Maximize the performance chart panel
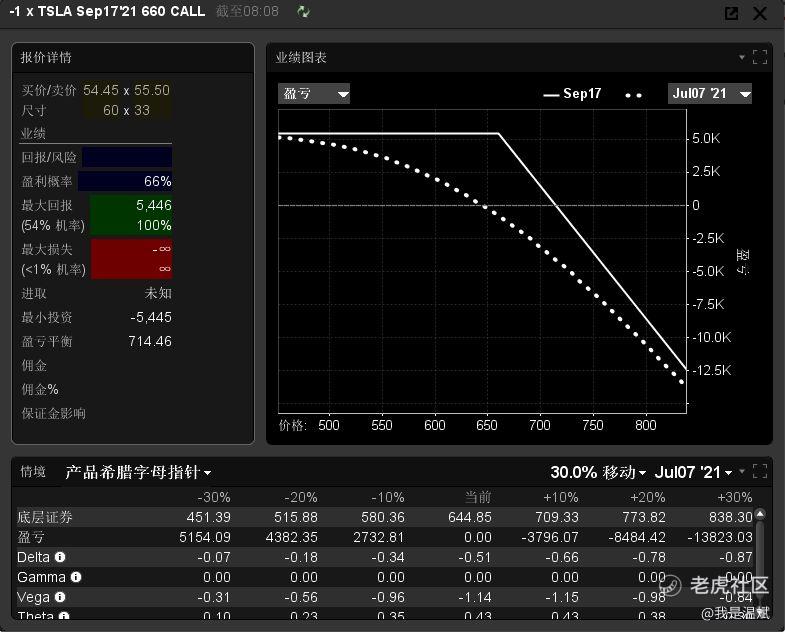The height and width of the screenshot is (632, 785). (759, 58)
